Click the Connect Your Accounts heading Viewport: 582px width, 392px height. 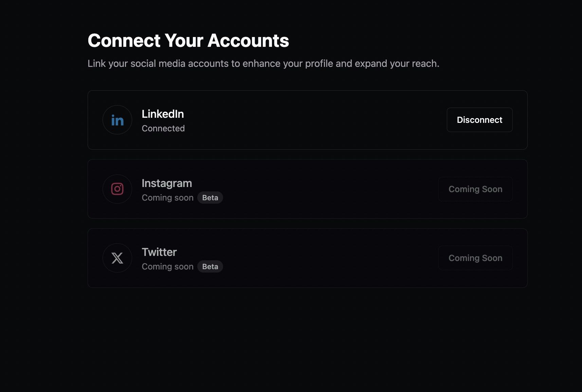tap(188, 41)
